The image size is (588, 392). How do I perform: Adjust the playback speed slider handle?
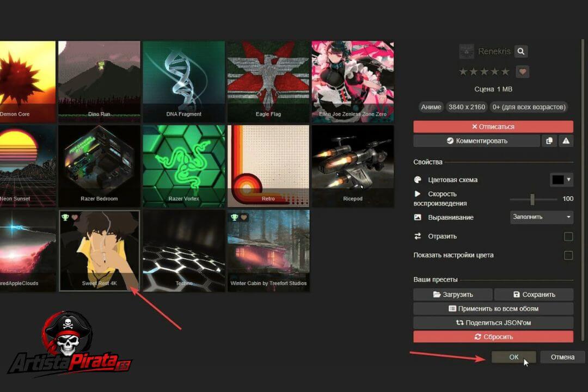532,199
